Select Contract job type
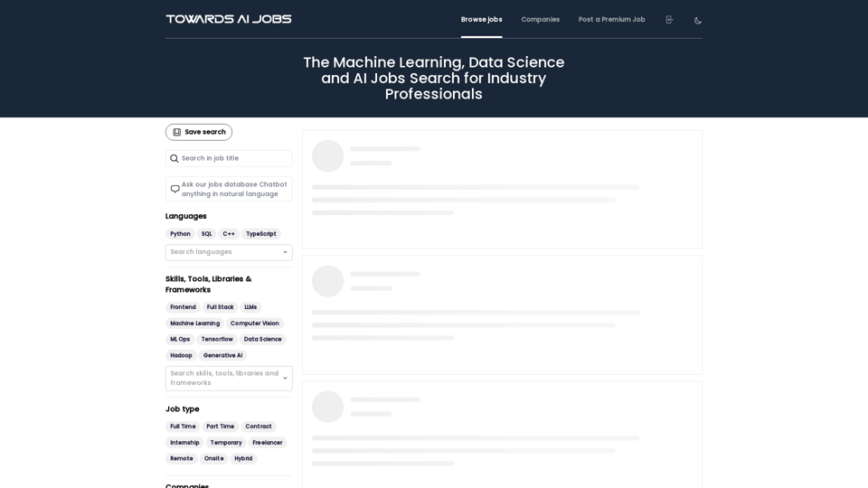Screen dimensions: 868x488 click(259, 427)
